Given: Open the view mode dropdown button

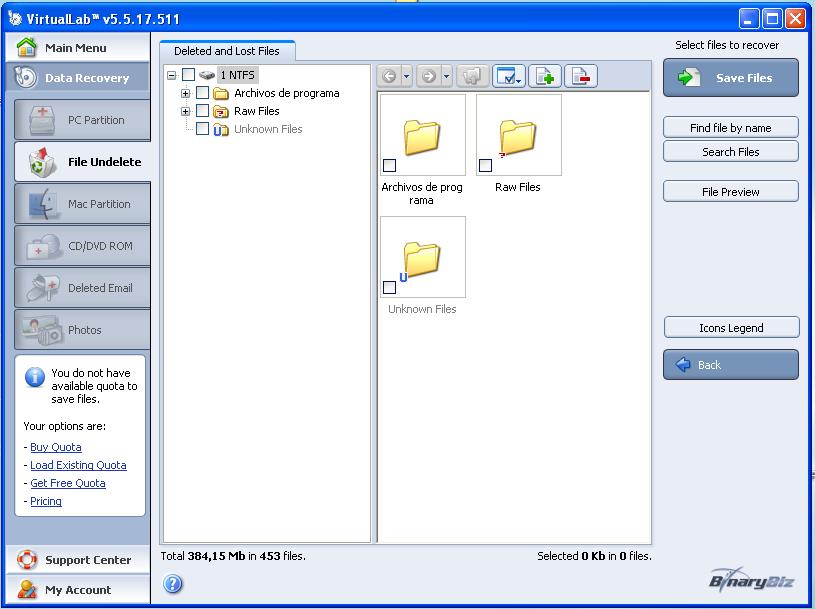Looking at the screenshot, I should tap(509, 76).
